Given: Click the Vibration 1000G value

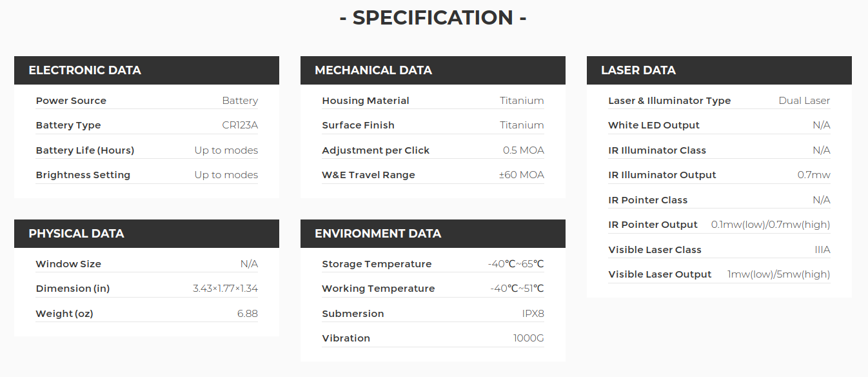Looking at the screenshot, I should [x=529, y=338].
